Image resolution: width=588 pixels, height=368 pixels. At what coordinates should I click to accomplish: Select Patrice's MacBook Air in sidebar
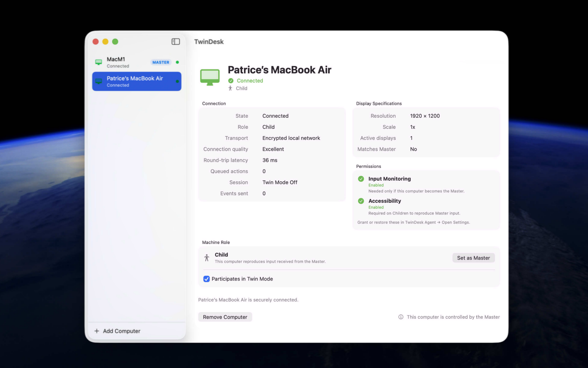pos(136,81)
